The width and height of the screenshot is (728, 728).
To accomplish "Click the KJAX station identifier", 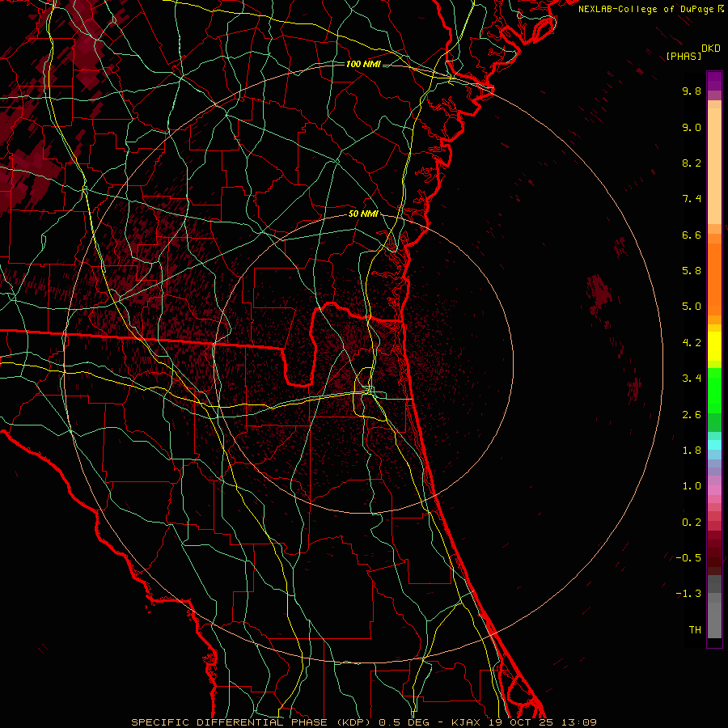I will coord(467,722).
